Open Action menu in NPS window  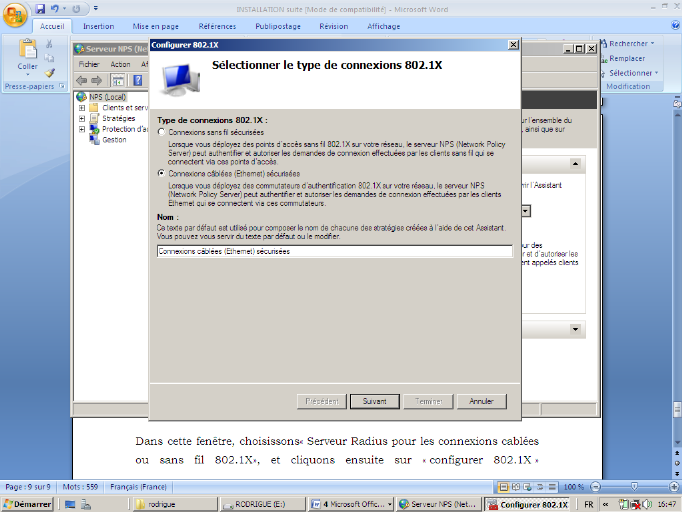(x=120, y=64)
